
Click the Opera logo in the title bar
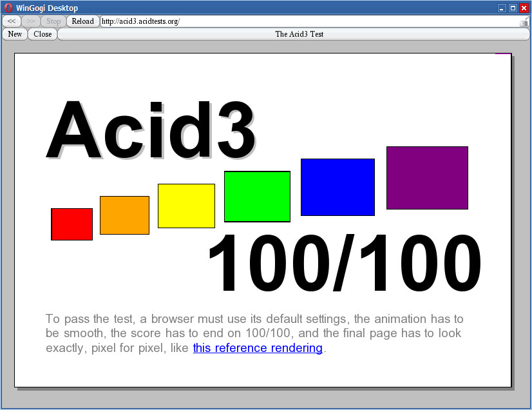click(8, 8)
